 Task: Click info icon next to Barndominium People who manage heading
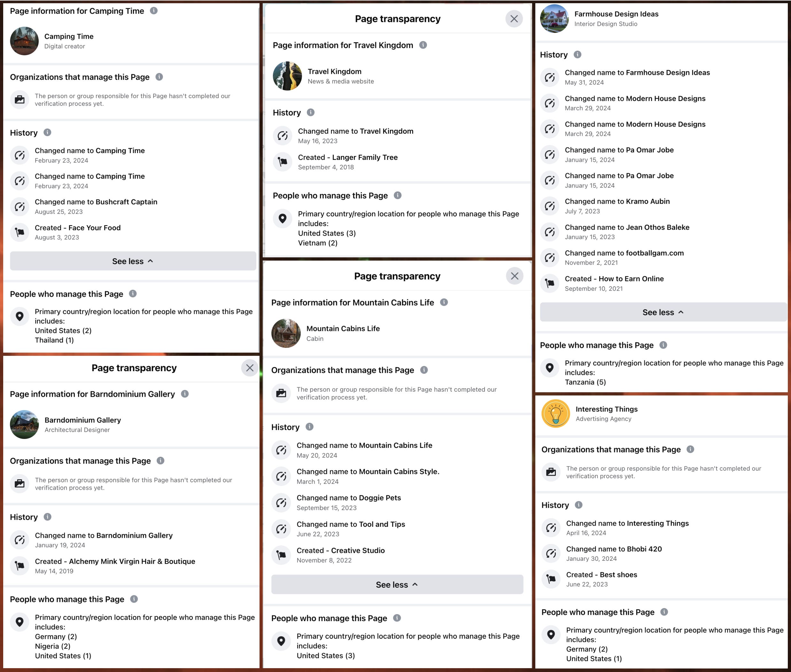134,599
